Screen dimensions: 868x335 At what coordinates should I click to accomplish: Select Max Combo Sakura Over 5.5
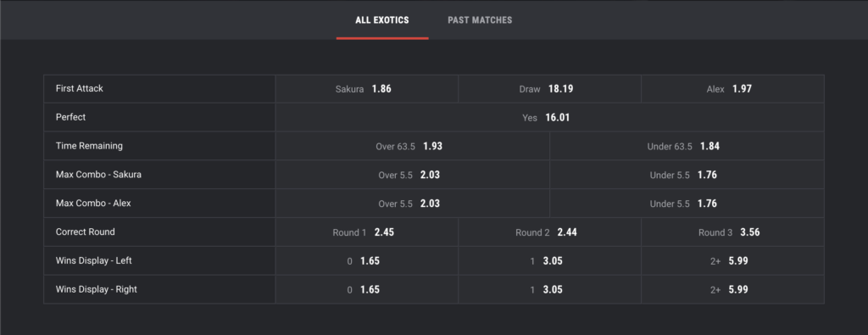(x=413, y=175)
